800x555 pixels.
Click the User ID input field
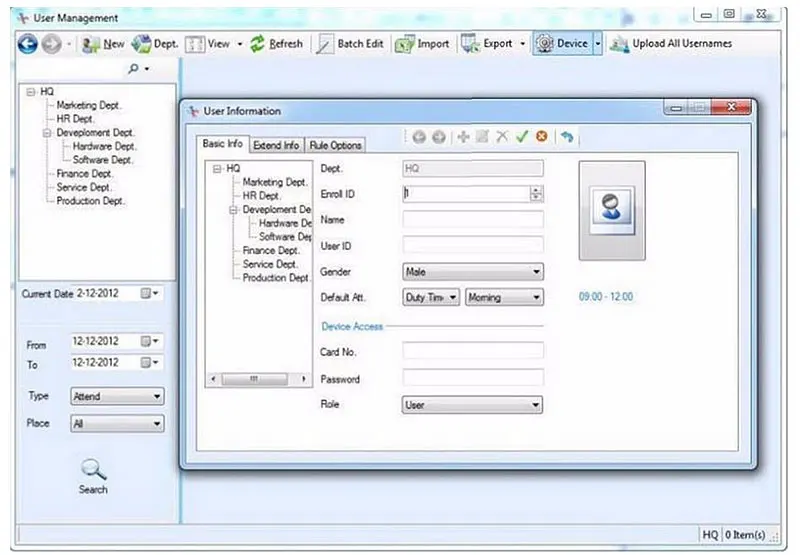pos(473,245)
